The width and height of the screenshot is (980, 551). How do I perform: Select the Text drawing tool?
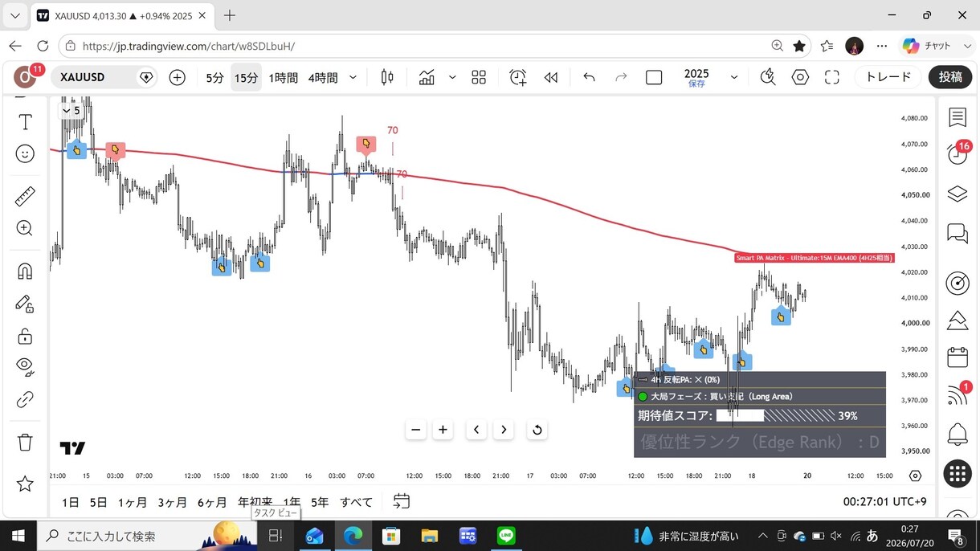click(25, 122)
